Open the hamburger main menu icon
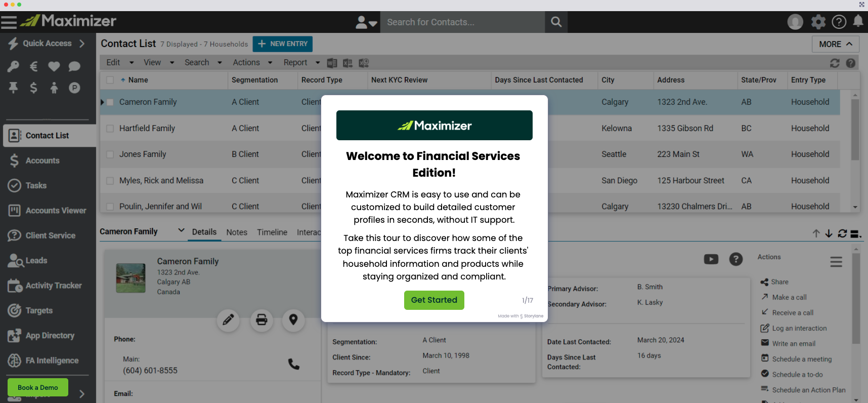 coord(9,22)
